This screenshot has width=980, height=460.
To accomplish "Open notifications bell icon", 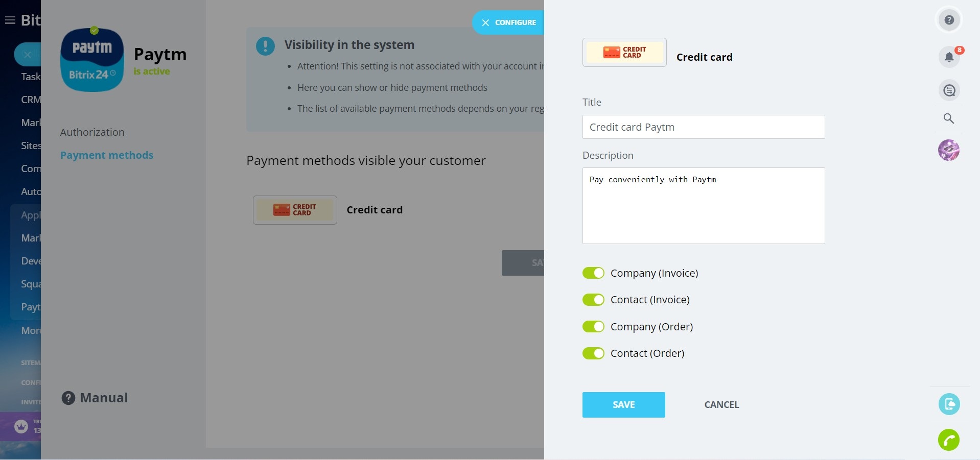I will tap(949, 57).
